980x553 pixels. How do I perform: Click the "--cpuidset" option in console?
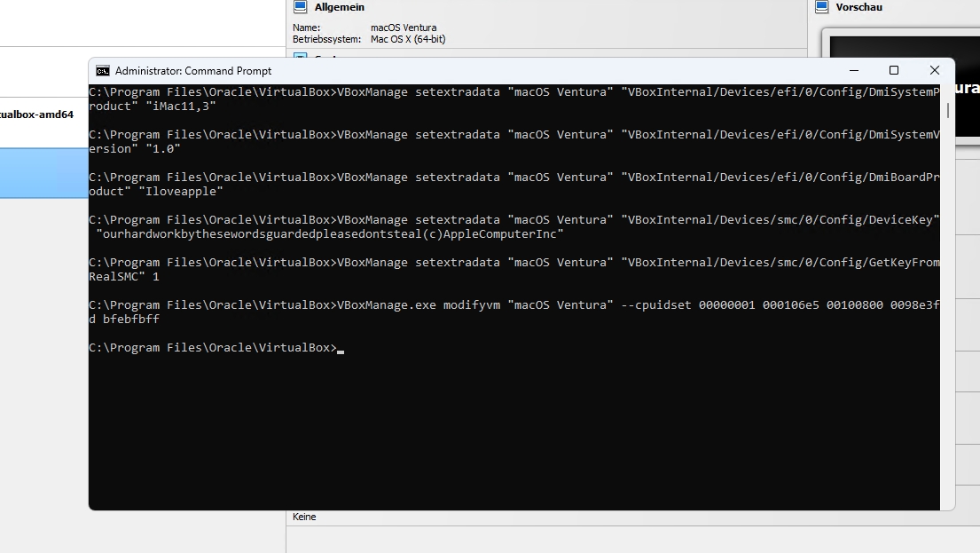tap(656, 305)
